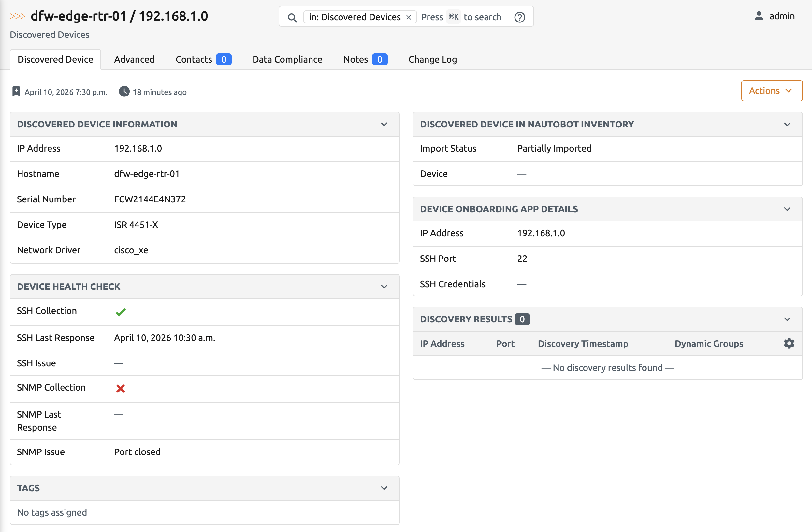Screen dimensions: 812x532
Task: Click the Nautobot chevrons logo icon
Action: 17,16
